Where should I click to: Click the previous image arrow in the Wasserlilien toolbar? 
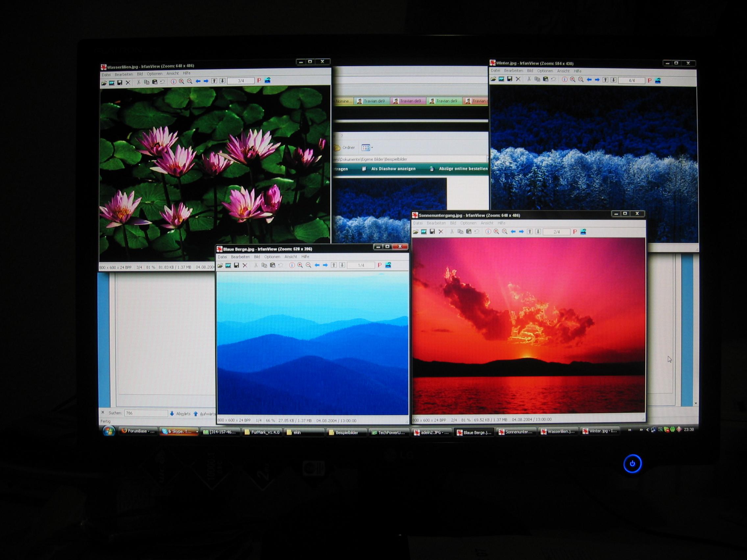click(x=198, y=81)
